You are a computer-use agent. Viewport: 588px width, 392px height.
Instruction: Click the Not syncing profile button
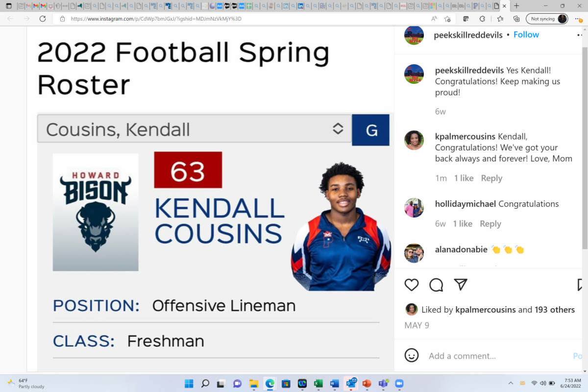pos(547,19)
